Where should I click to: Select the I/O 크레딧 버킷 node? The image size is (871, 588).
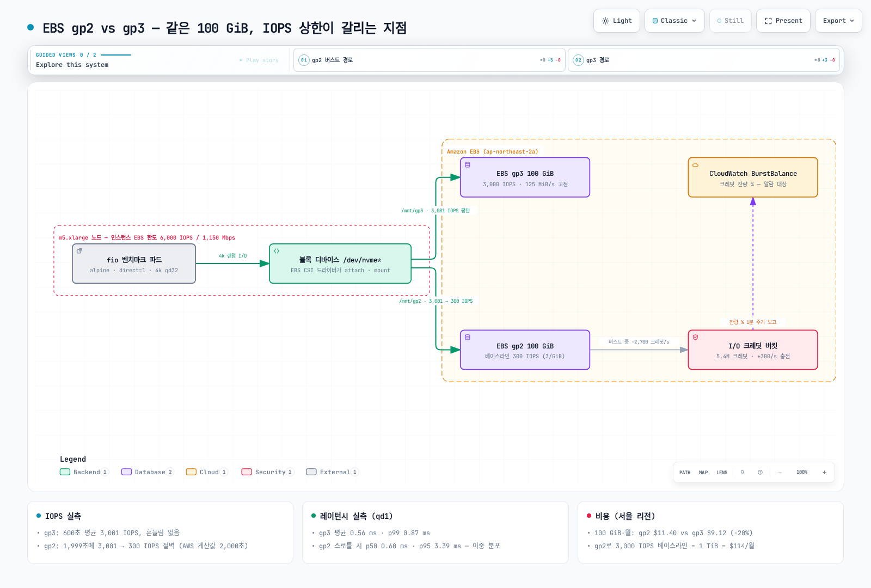point(753,350)
